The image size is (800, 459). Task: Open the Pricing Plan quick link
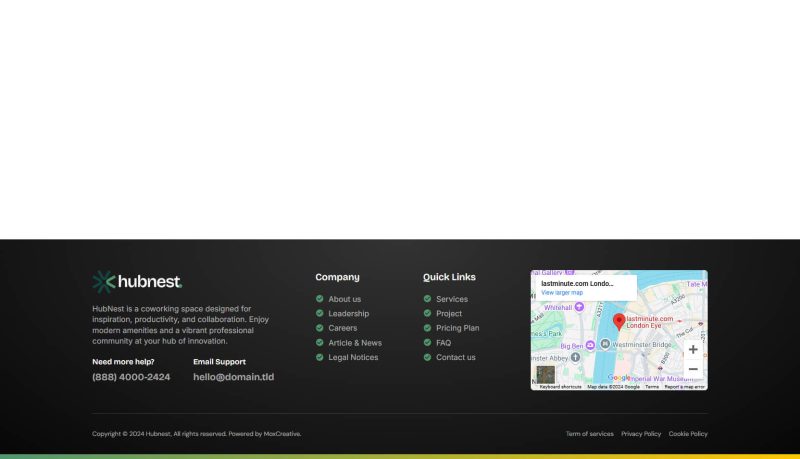pos(457,328)
